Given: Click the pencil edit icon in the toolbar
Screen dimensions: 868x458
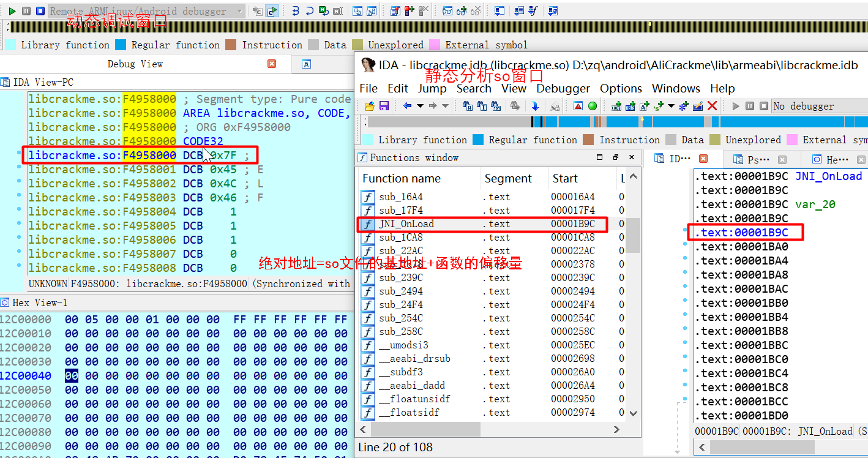Looking at the screenshot, I should point(698,106).
